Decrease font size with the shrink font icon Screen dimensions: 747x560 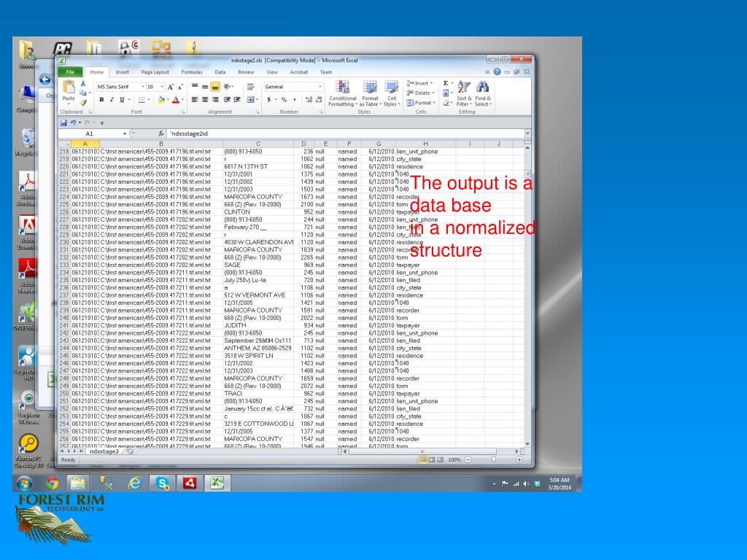tap(180, 87)
